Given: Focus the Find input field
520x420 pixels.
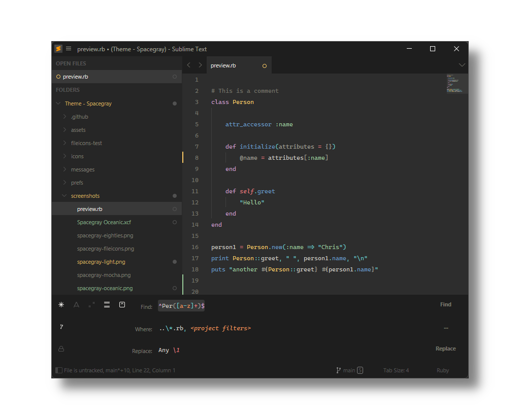Looking at the screenshot, I should (x=295, y=306).
